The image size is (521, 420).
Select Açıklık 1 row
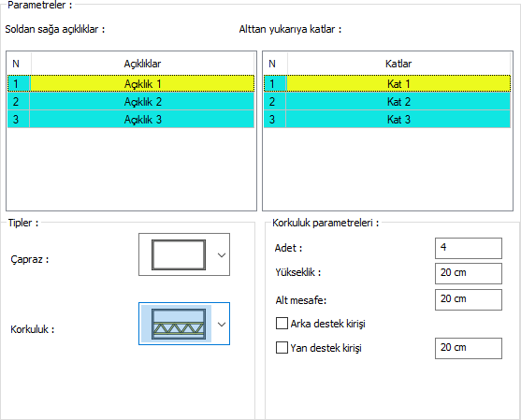tap(131, 84)
